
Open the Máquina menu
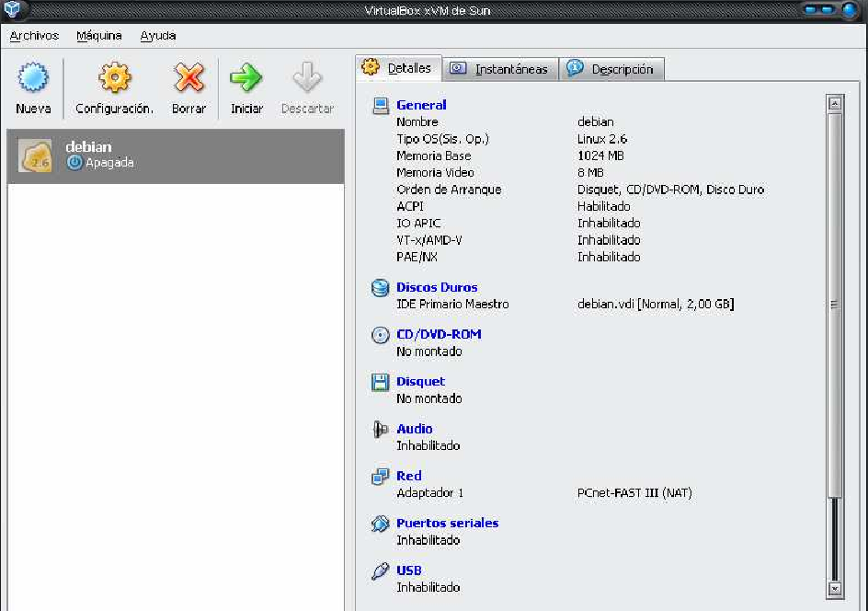pyautogui.click(x=99, y=36)
